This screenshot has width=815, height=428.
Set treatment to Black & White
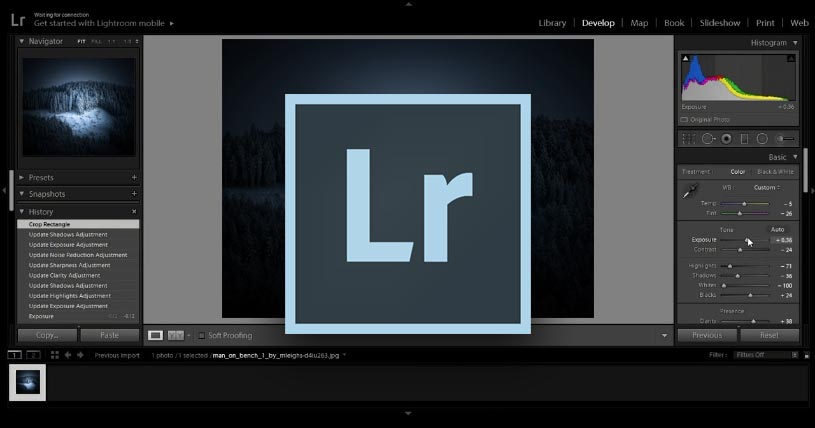click(775, 172)
